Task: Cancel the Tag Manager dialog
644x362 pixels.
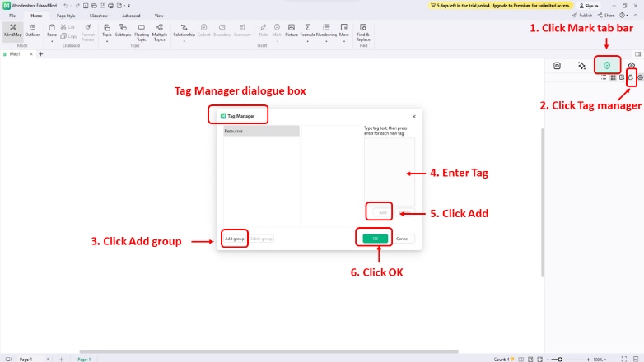Action: click(402, 239)
